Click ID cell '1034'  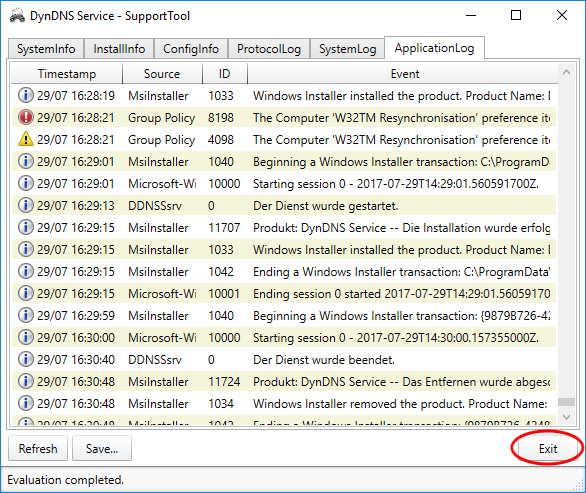(x=221, y=404)
